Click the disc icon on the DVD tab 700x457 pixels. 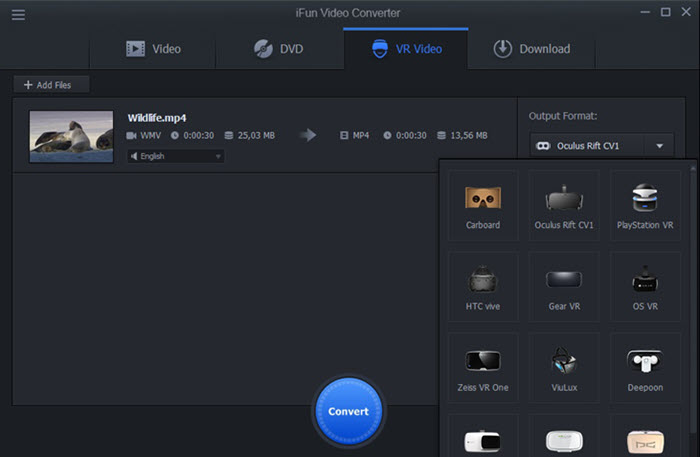[263, 49]
